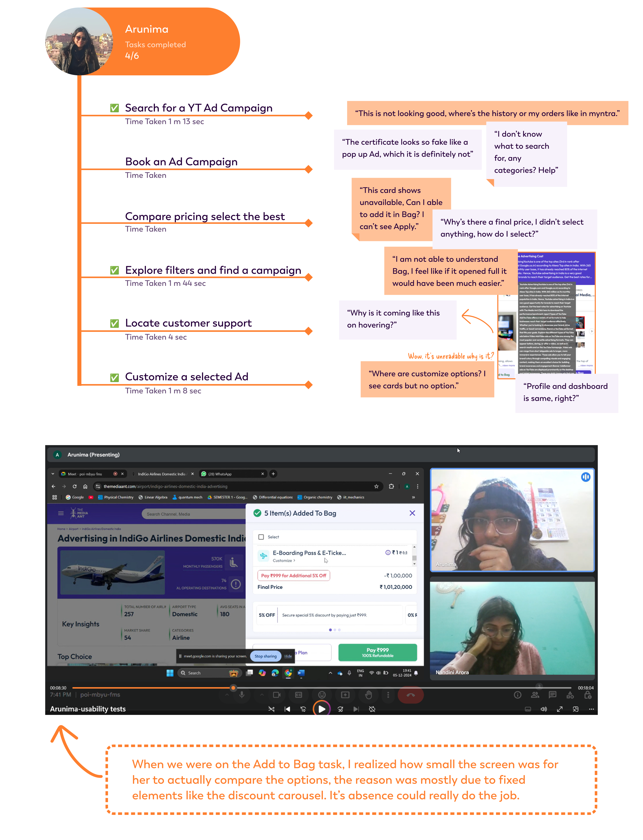
Task: Tick the Select checkbox in bag
Action: [261, 537]
